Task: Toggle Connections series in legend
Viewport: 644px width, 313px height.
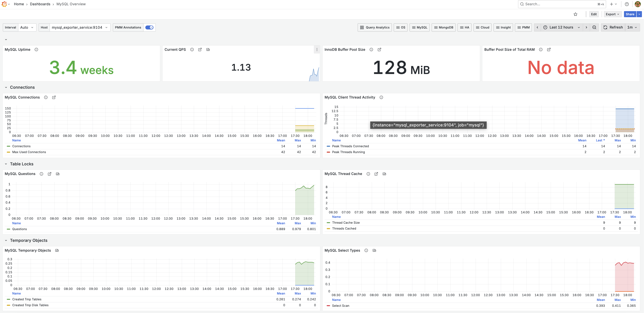Action: click(x=21, y=146)
